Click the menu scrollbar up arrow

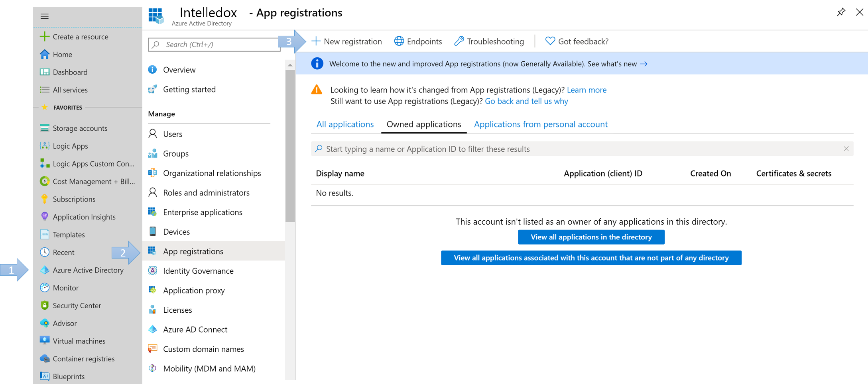pos(290,65)
